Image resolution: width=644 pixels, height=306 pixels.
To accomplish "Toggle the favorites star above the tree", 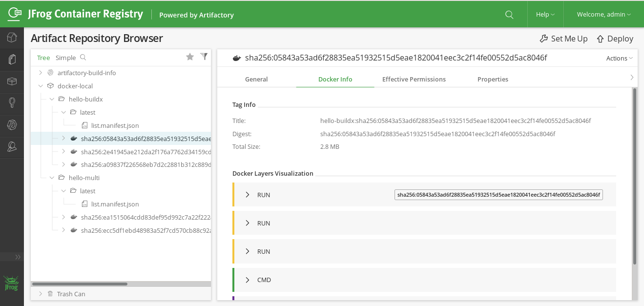I will [190, 56].
